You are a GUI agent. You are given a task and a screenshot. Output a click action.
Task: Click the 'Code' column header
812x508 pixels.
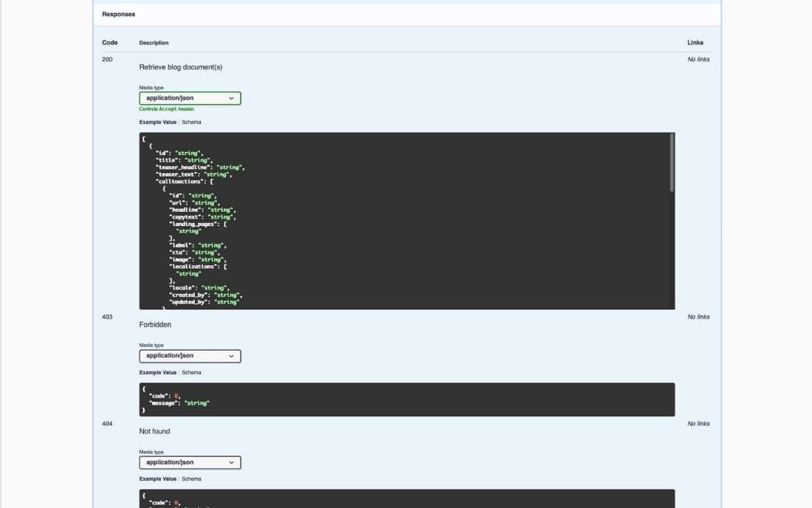pyautogui.click(x=109, y=42)
